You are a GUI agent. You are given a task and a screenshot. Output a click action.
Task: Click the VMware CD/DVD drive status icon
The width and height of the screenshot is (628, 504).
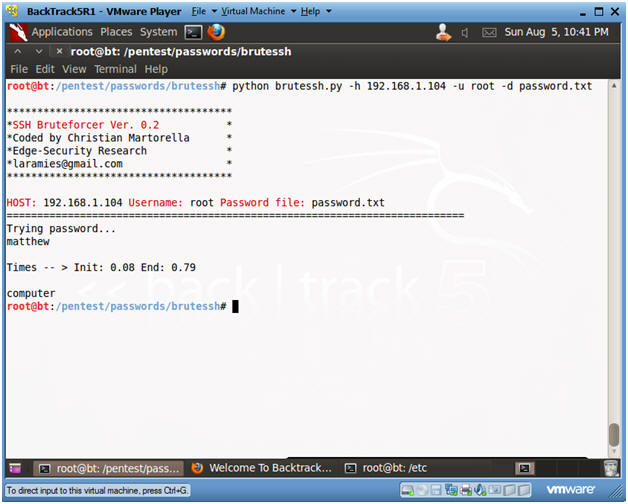click(422, 490)
